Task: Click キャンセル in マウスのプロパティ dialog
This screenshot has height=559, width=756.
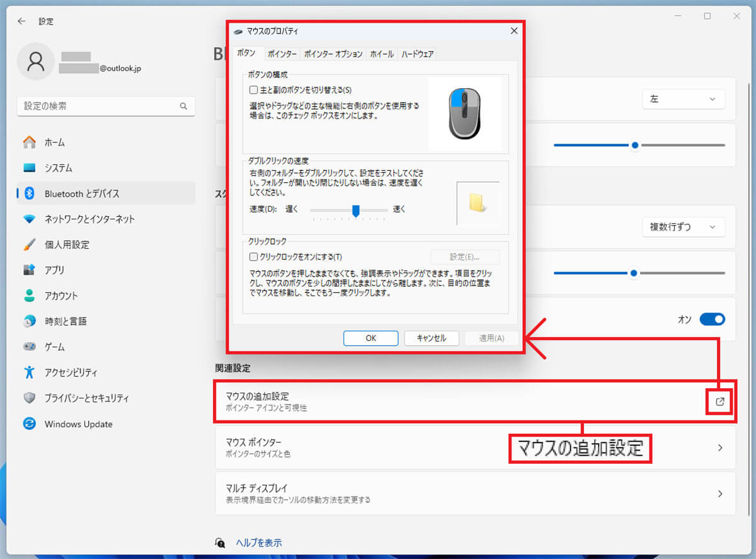Action: point(431,338)
